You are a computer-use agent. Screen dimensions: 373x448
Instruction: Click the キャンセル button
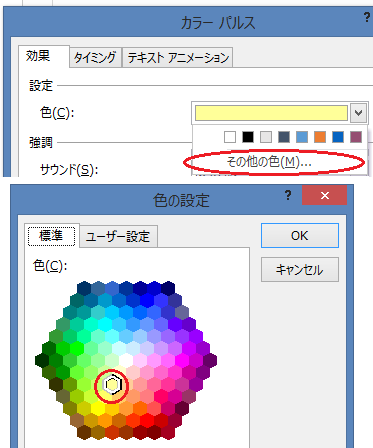(300, 269)
